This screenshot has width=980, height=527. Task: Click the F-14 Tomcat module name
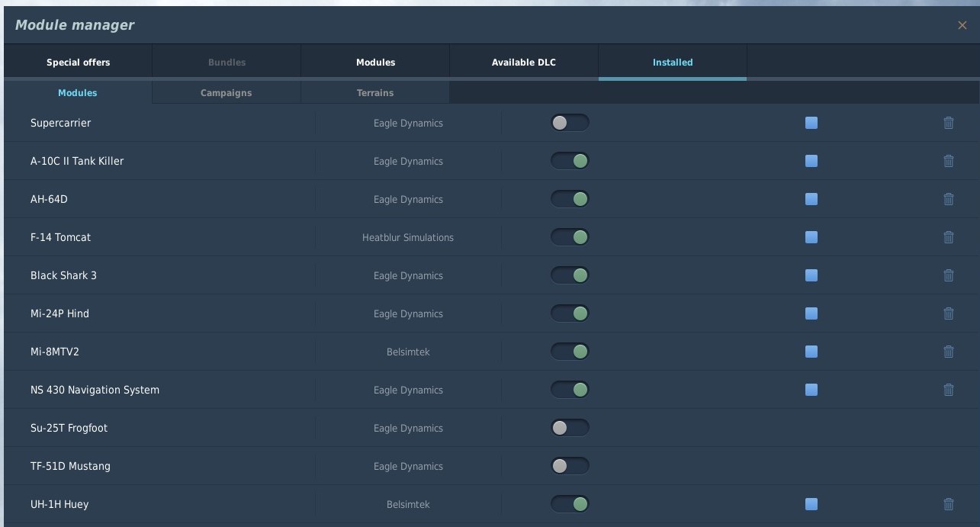60,237
